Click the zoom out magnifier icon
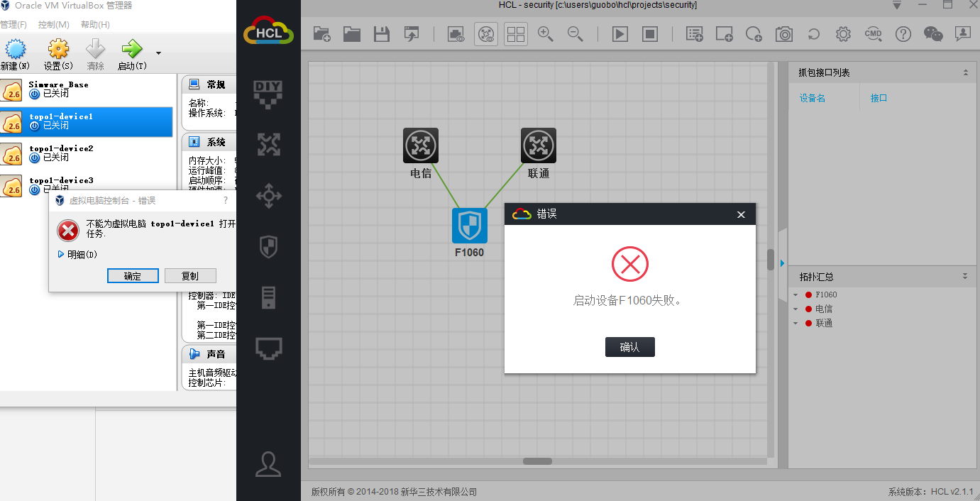Screen dimensions: 980x501 point(576,33)
